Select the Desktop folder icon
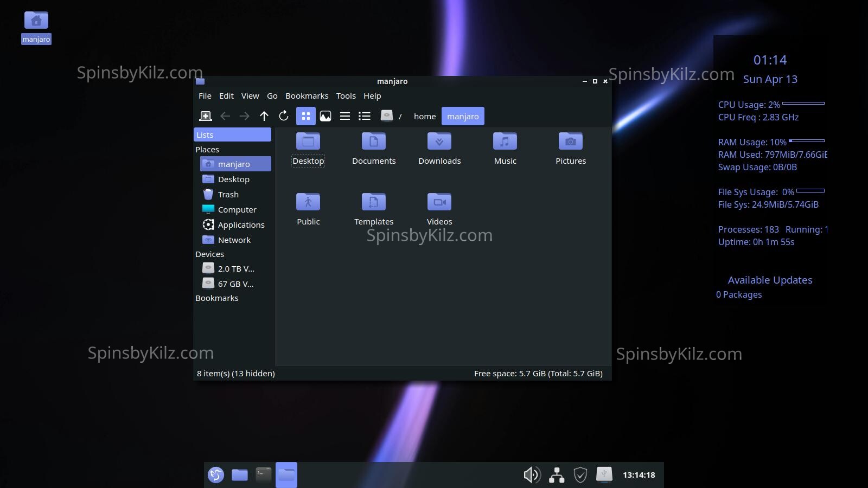This screenshot has width=868, height=488. (308, 149)
